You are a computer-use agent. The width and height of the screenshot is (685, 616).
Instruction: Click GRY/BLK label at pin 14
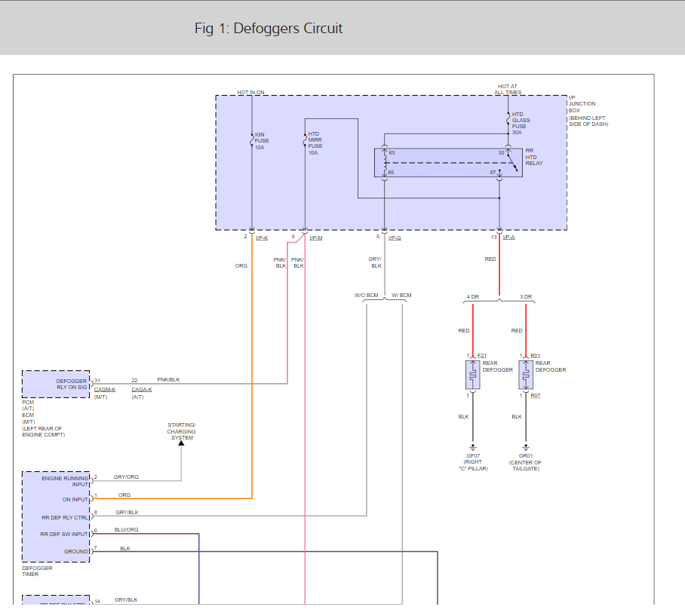coord(126,600)
